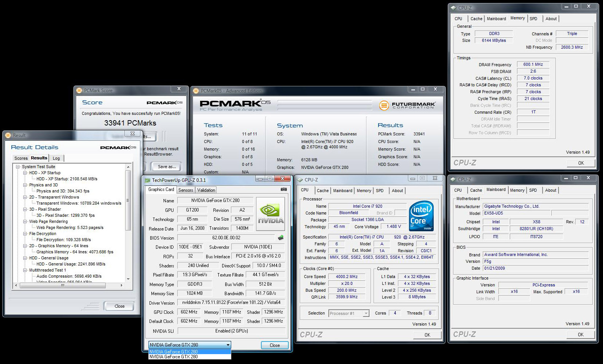
Task: Open Cache tab in CPU-Z processor window
Action: tap(323, 191)
